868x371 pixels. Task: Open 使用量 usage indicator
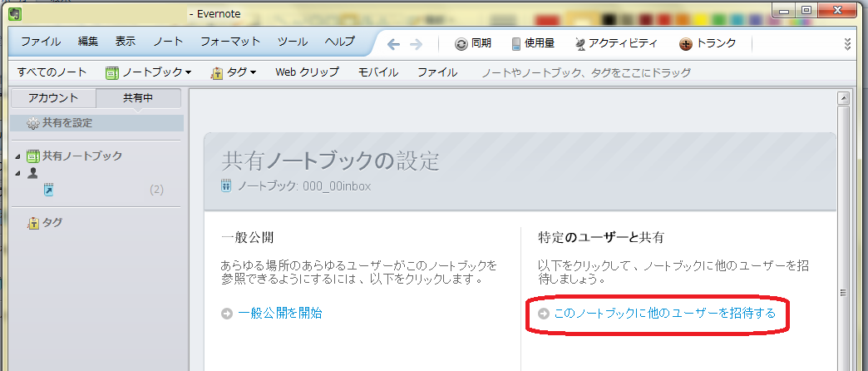tap(533, 44)
